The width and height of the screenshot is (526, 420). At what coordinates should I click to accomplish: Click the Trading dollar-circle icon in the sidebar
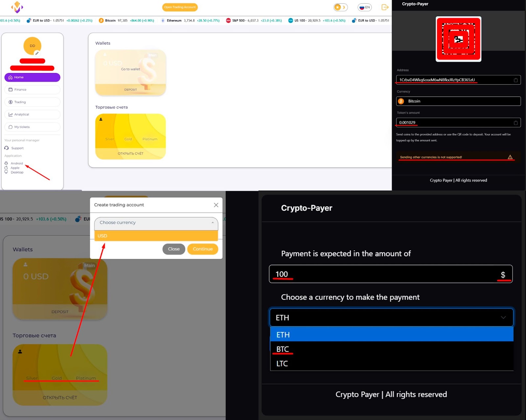[x=11, y=102]
